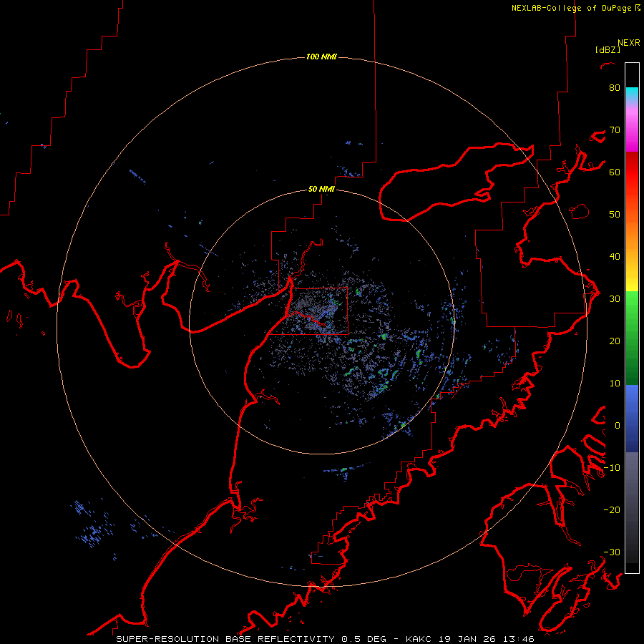The width and height of the screenshot is (644, 644).
Task: Click the [dBZ] units label
Action: pos(608,49)
